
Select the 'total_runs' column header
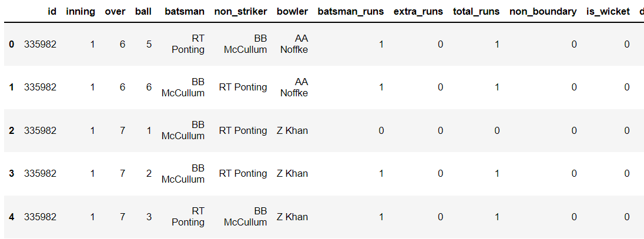pos(477,12)
